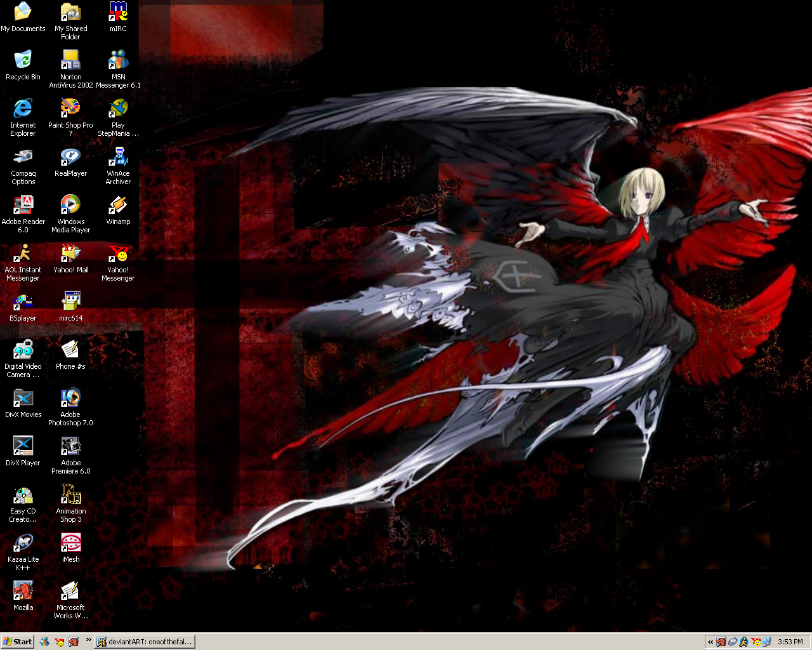Click the AOL running man tray icon
This screenshot has width=812, height=650.
click(743, 642)
